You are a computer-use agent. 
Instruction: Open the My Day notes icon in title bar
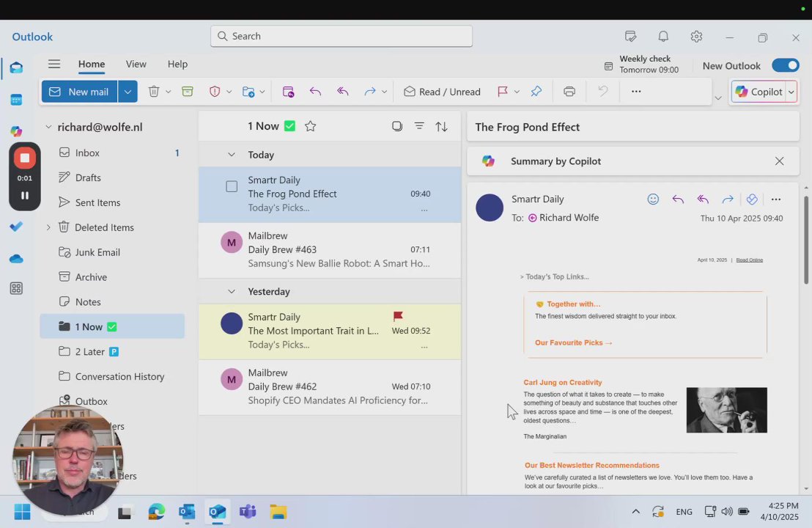pyautogui.click(x=630, y=36)
